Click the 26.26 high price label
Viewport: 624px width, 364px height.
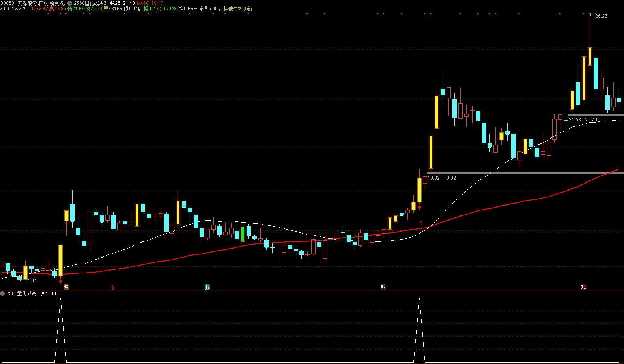601,16
